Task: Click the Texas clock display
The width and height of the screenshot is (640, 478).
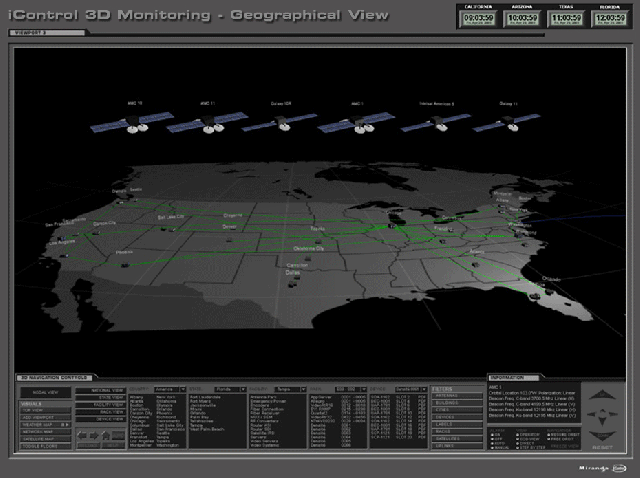Action: pos(566,19)
